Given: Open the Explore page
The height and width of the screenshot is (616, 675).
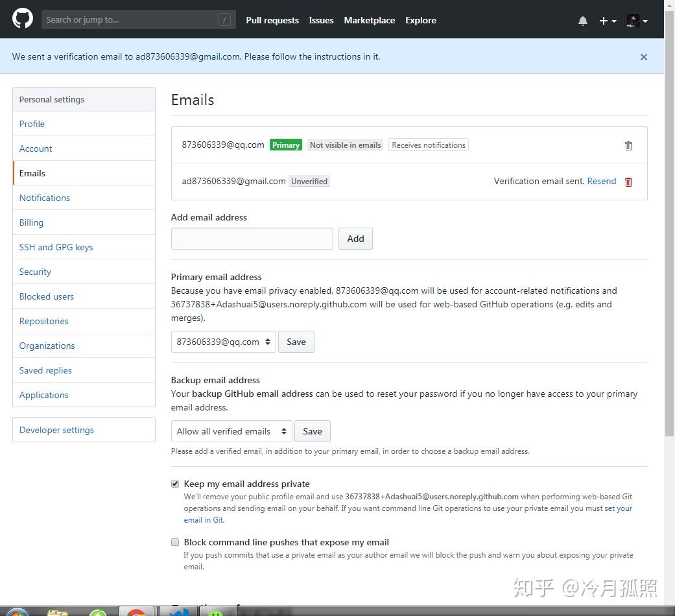Looking at the screenshot, I should (x=420, y=20).
